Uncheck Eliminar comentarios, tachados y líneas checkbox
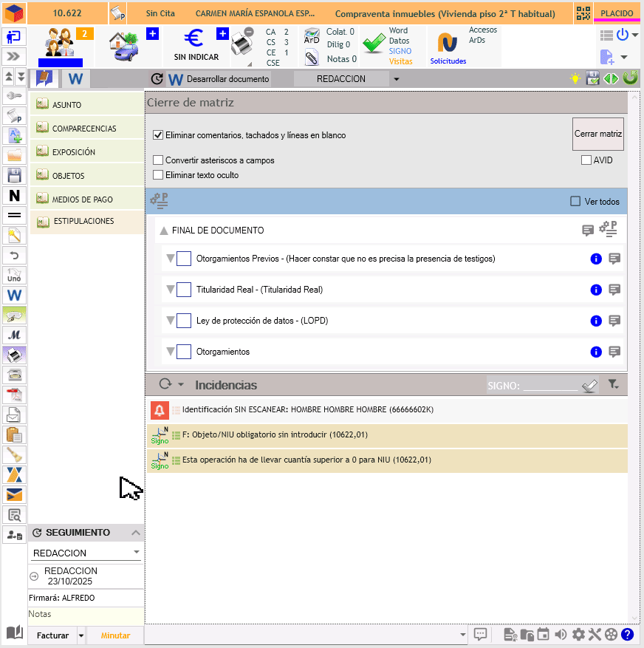The image size is (644, 648). [x=158, y=135]
